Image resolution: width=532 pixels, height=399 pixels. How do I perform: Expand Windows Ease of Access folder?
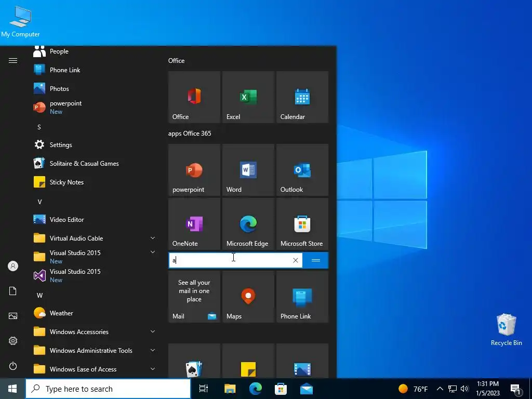tap(95, 369)
